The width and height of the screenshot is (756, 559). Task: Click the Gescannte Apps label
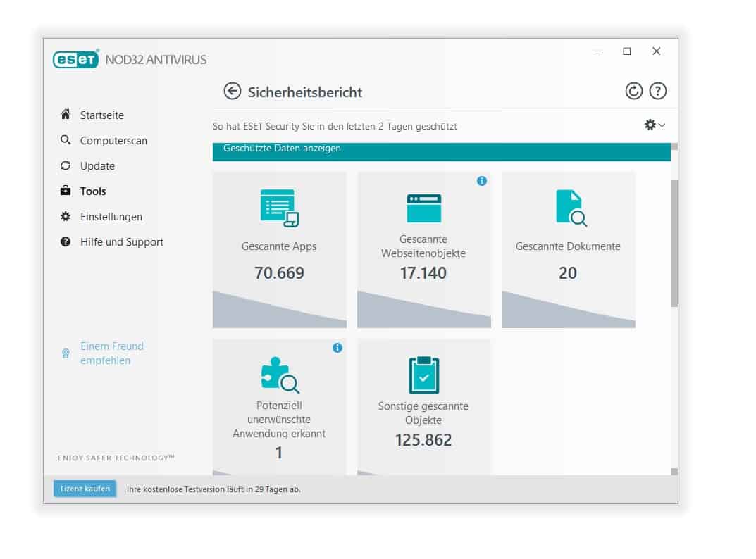(x=279, y=246)
